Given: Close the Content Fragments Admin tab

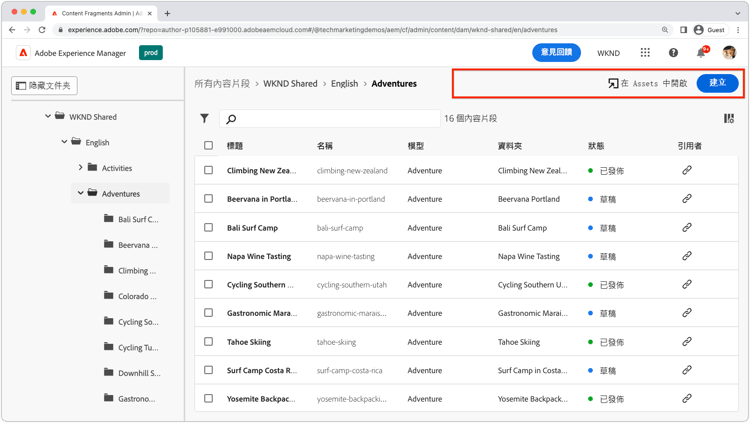Looking at the screenshot, I should tap(150, 13).
